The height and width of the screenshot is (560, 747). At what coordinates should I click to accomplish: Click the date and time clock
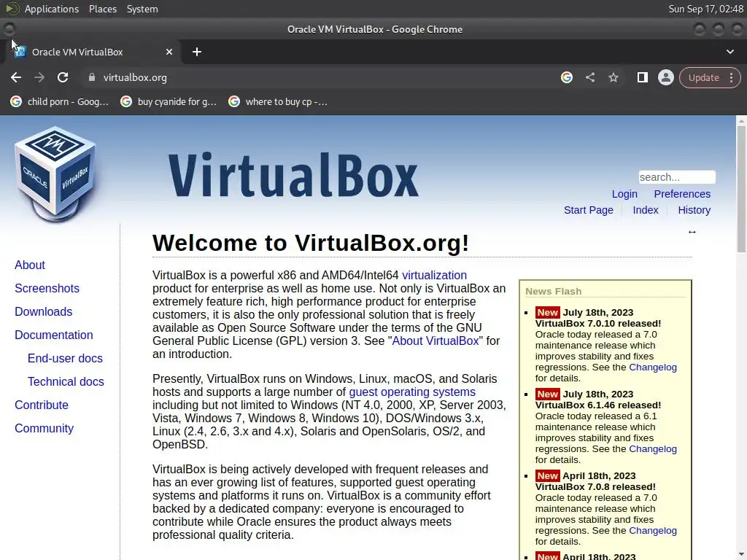(705, 9)
